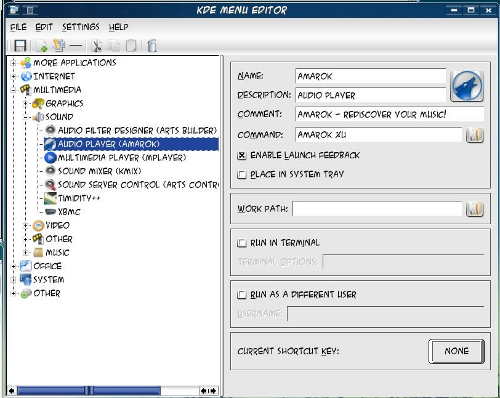This screenshot has height=398, width=500.
Task: Click the XBMC icon in tree
Action: pyautogui.click(x=50, y=212)
